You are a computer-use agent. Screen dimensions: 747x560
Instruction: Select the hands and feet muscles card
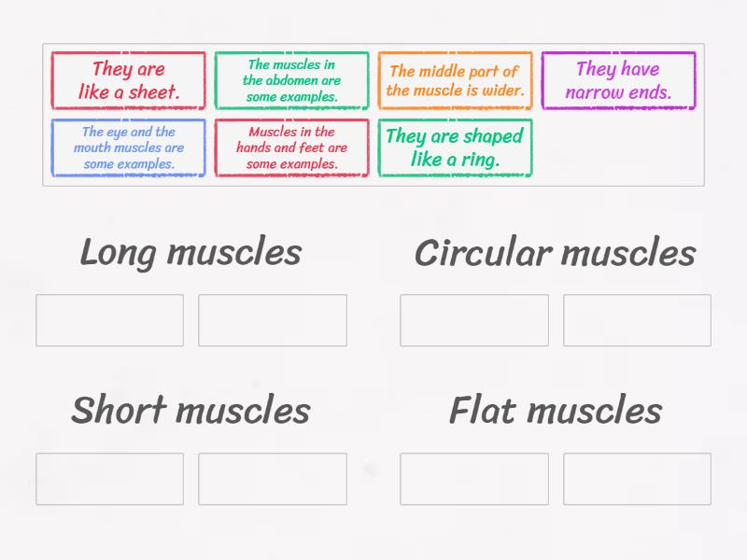coord(291,147)
